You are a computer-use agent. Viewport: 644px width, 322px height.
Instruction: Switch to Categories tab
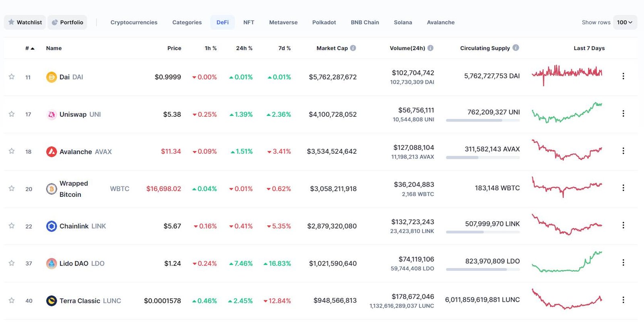pyautogui.click(x=187, y=23)
